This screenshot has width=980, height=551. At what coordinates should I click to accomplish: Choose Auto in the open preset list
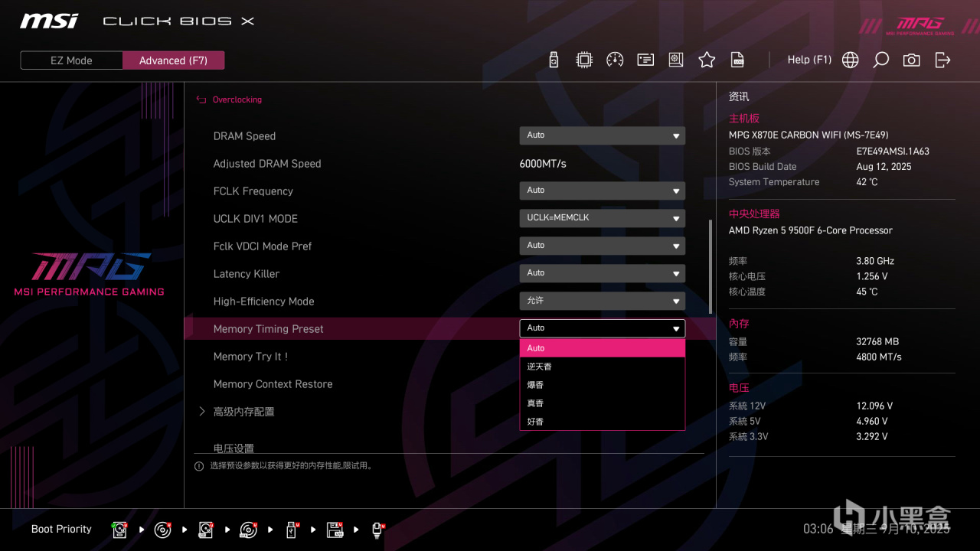click(x=602, y=348)
